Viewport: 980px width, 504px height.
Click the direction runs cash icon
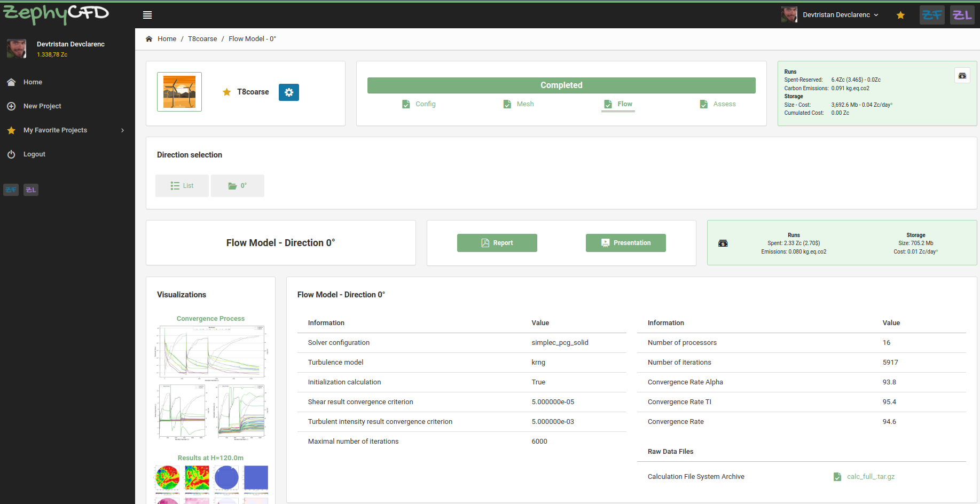tap(723, 243)
